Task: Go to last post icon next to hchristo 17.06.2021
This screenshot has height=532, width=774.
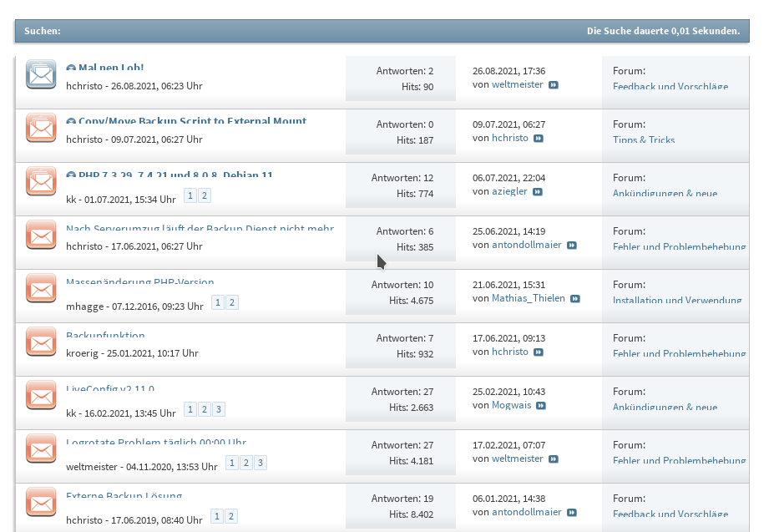Action: click(539, 352)
